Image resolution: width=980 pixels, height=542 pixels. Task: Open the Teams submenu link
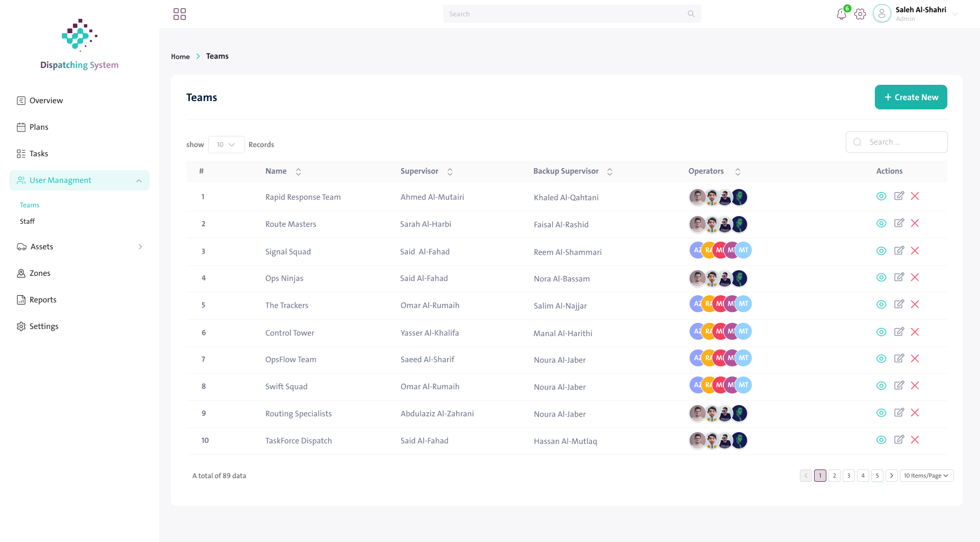pyautogui.click(x=30, y=205)
